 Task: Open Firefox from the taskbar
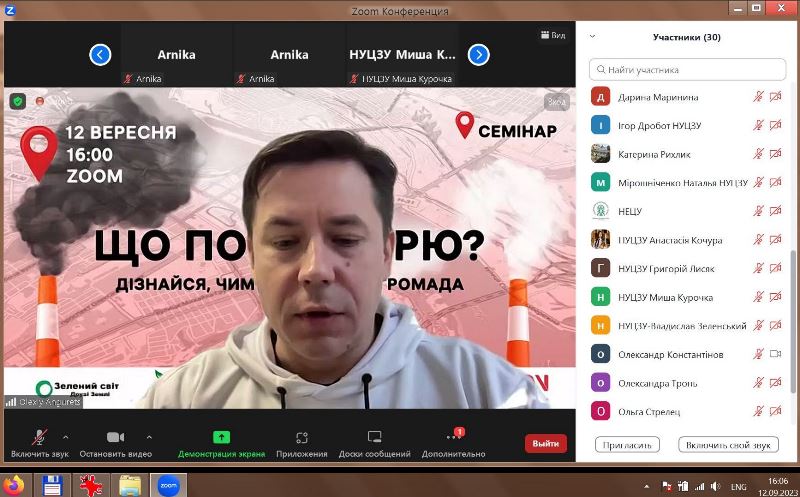15,486
